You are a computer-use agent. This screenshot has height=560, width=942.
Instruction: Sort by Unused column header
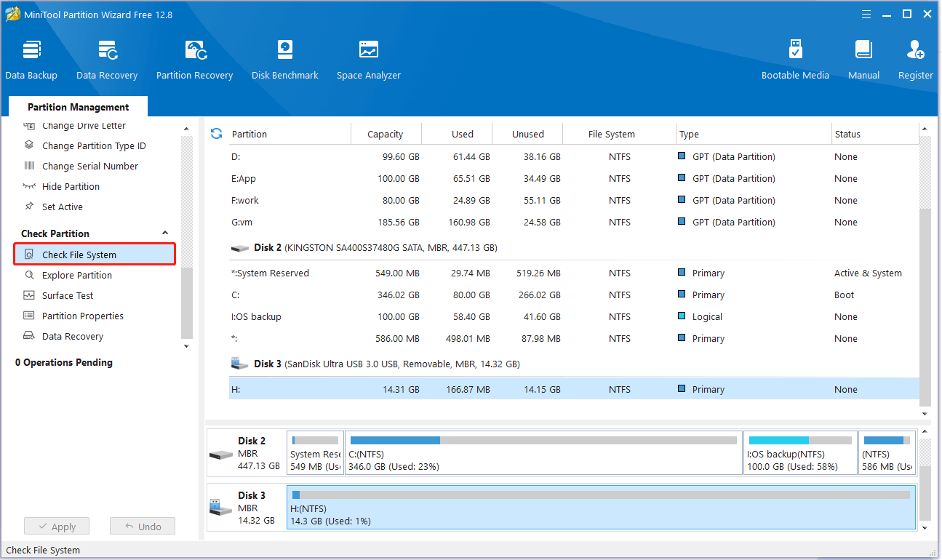(x=528, y=134)
